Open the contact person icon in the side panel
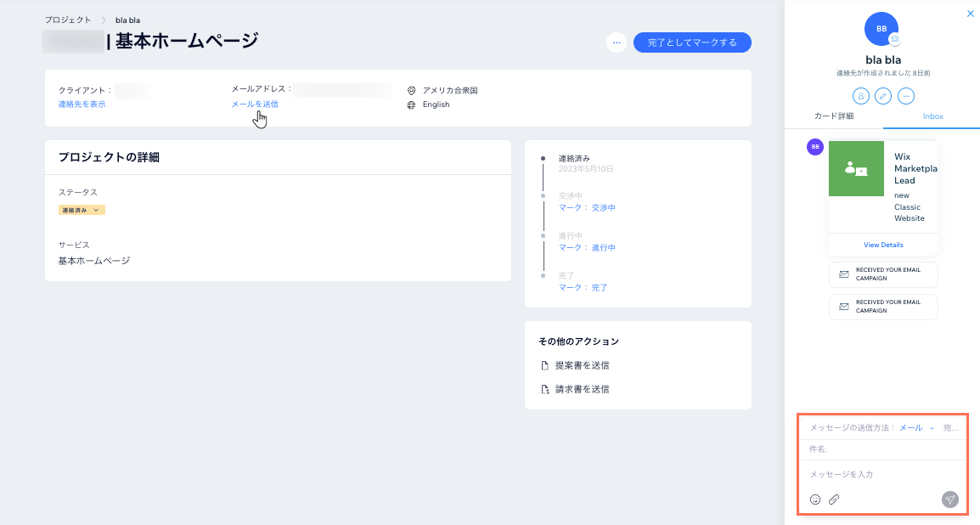The width and height of the screenshot is (980, 525). tap(859, 95)
